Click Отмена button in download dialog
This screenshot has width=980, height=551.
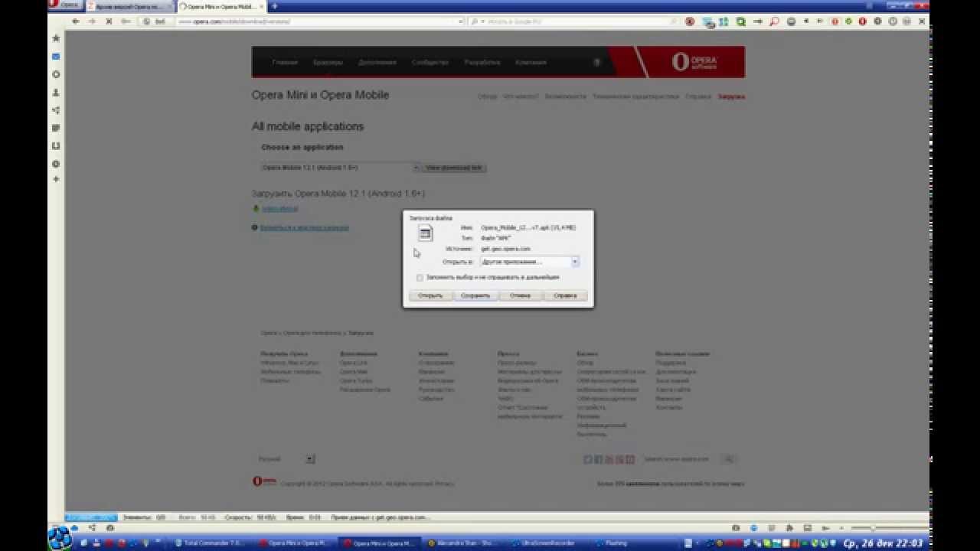pyautogui.click(x=520, y=295)
